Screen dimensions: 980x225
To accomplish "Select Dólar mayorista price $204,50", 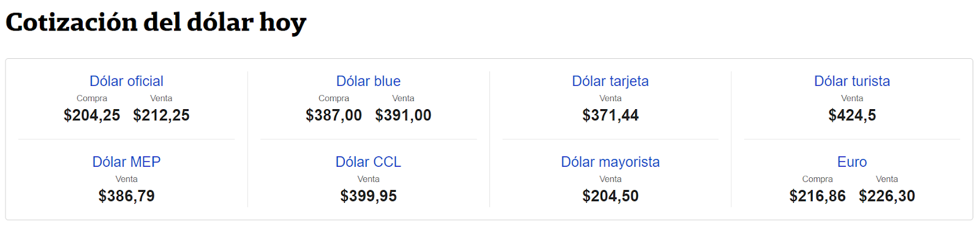I will [x=610, y=196].
